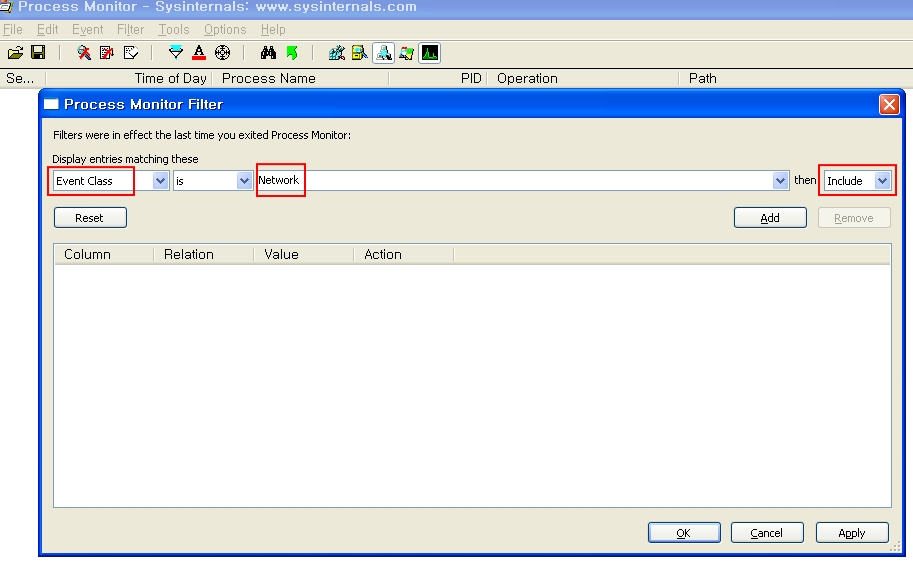The width and height of the screenshot is (913, 577).
Task: Click OK in the filter dialog
Action: (x=684, y=533)
